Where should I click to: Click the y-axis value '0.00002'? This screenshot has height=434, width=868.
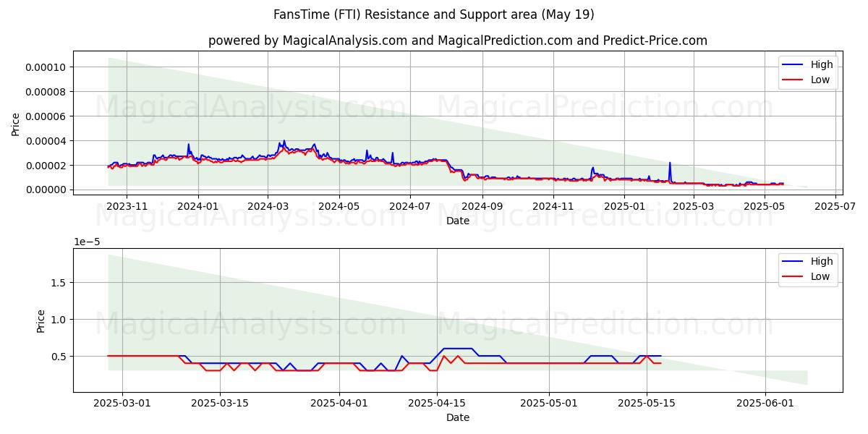pos(46,166)
